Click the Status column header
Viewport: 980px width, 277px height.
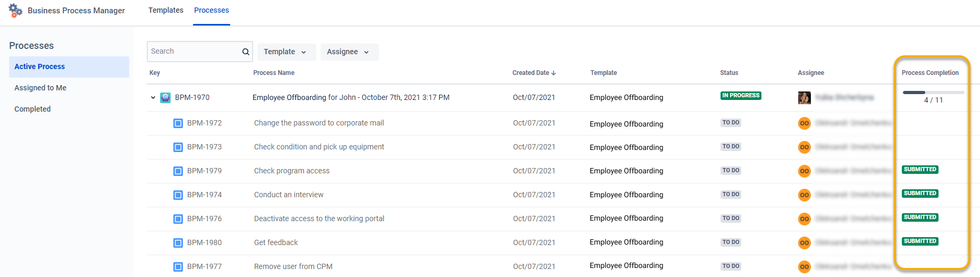[x=729, y=73]
